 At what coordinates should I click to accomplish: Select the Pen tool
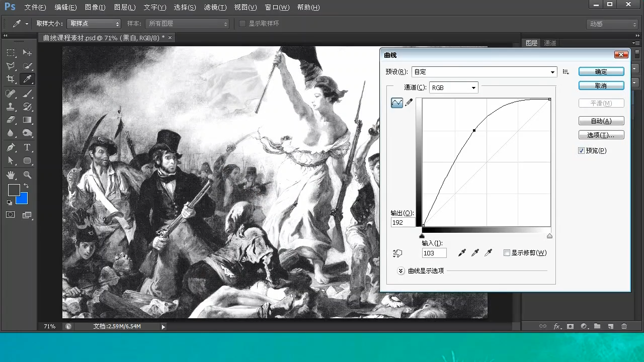tap(11, 147)
